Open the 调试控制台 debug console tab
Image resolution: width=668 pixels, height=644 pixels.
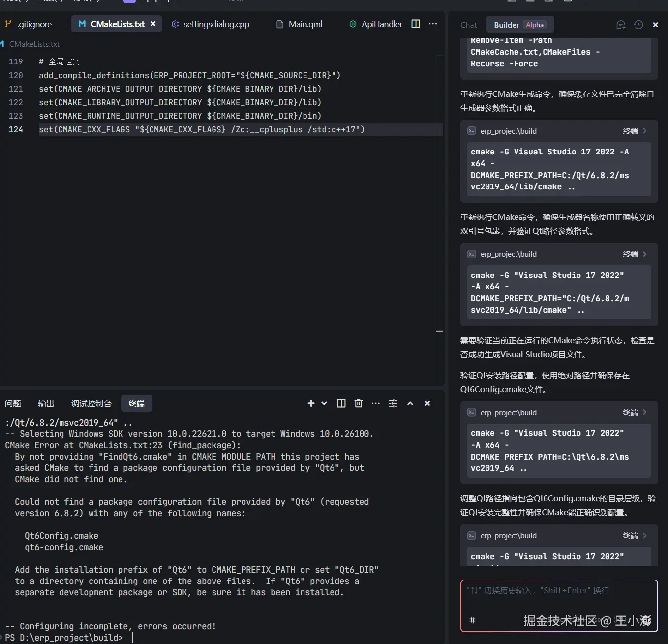91,403
